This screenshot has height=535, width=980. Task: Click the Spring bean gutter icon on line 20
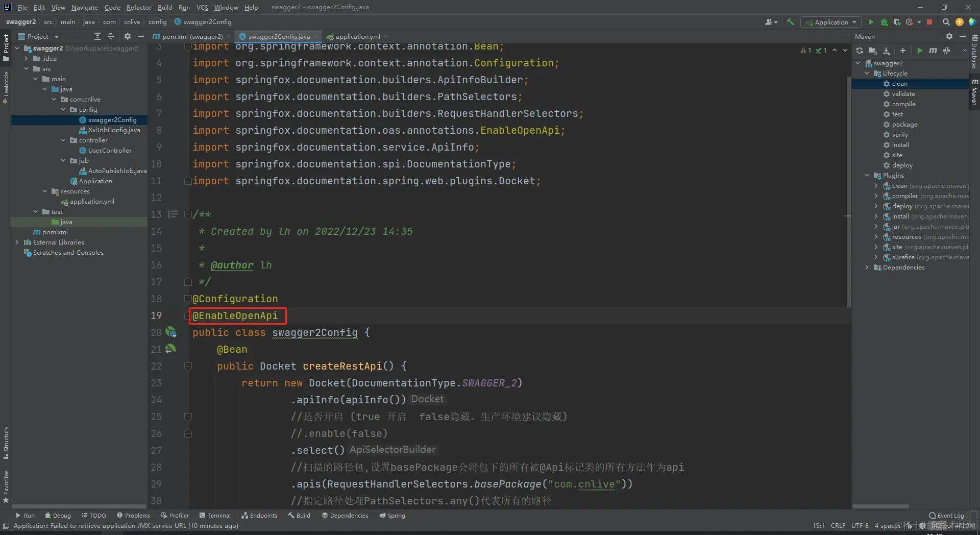pos(171,332)
